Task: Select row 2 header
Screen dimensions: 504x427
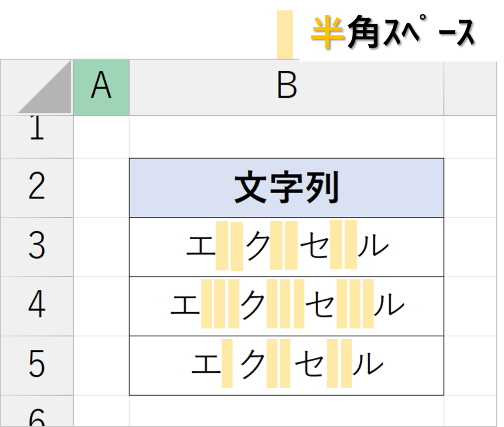Action: 37,187
